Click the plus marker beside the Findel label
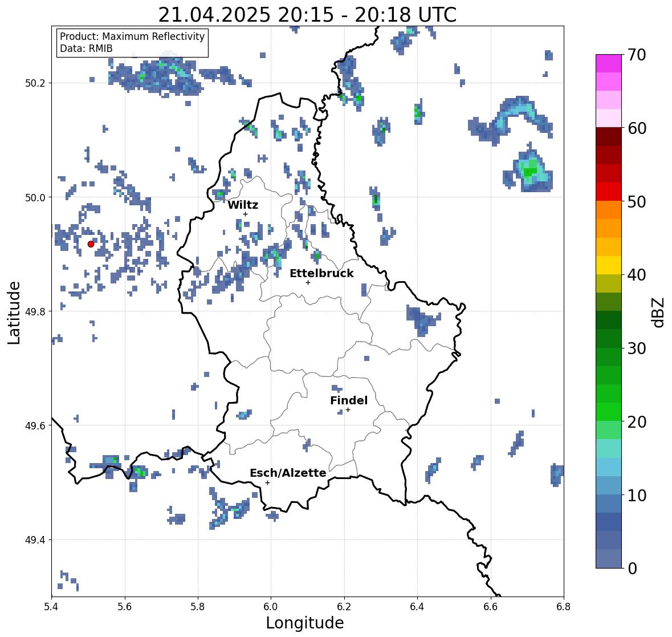Image resolution: width=672 pixels, height=637 pixels. [x=348, y=410]
